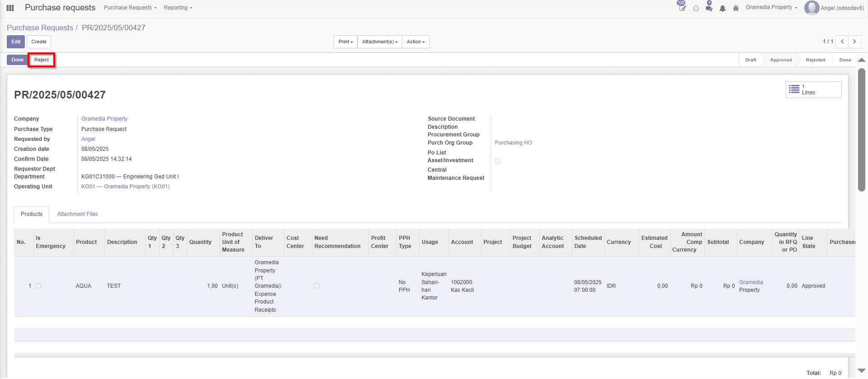This screenshot has width=868, height=379.
Task: Sort by Scheduled Date column header
Action: click(x=588, y=242)
